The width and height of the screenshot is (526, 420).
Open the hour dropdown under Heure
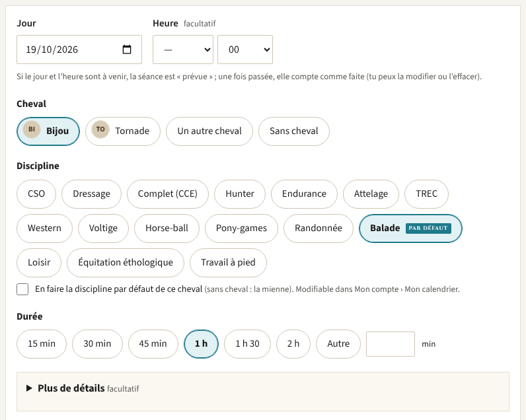(183, 50)
